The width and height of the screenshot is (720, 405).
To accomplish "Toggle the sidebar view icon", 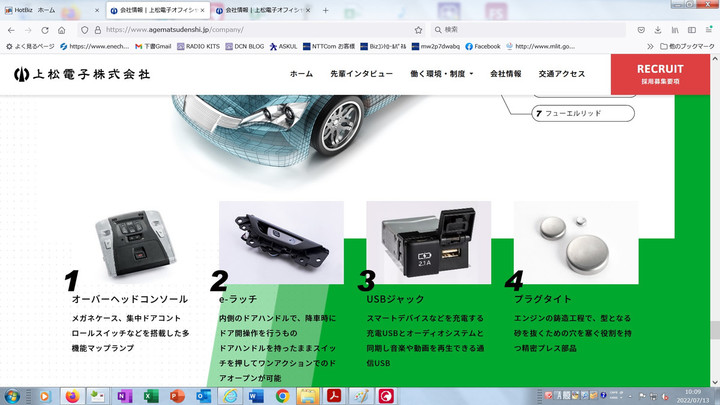I will coord(692,30).
